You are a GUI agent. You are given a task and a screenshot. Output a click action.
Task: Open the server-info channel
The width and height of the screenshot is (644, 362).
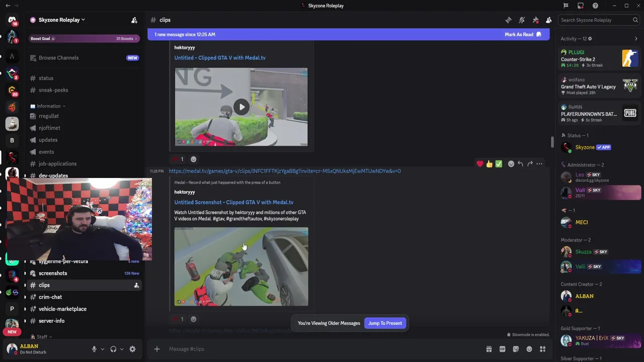(84, 321)
